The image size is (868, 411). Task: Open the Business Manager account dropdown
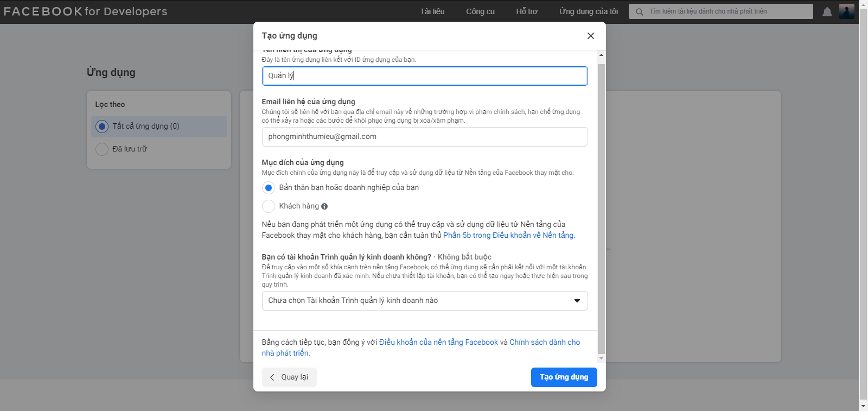coord(425,301)
